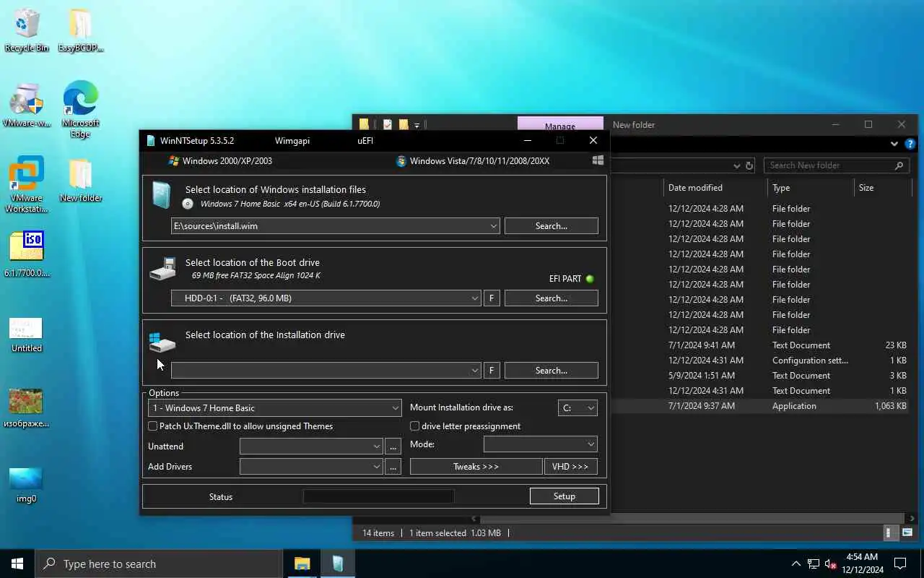Open the Manage tab in Explorer
Viewport: 924px width, 578px height.
click(560, 126)
